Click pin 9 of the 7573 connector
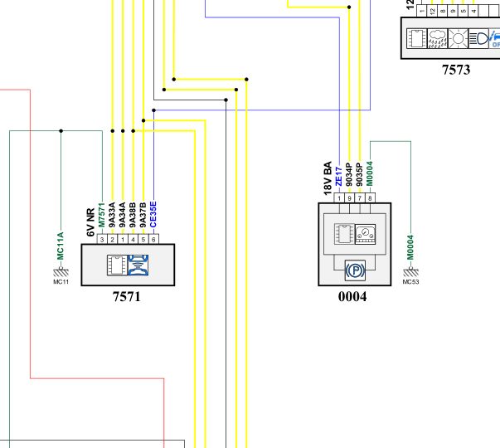The height and width of the screenshot is (448, 500). [453, 11]
